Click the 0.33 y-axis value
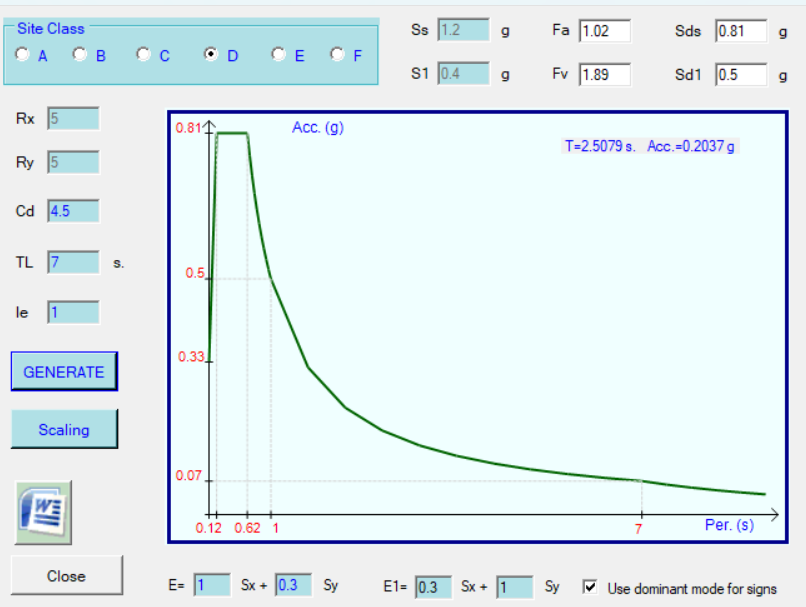This screenshot has width=806, height=607. click(x=191, y=356)
